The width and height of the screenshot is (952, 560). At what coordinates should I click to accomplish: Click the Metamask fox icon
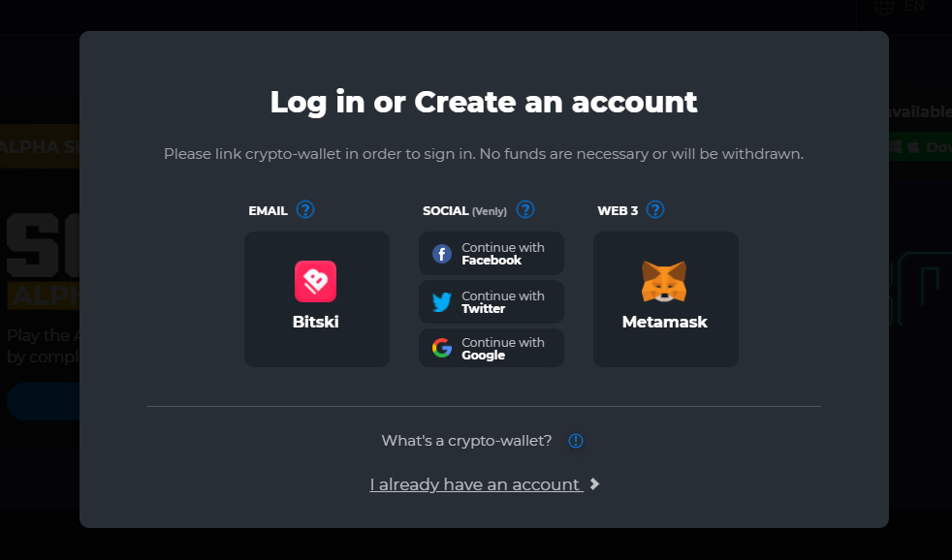click(x=664, y=282)
